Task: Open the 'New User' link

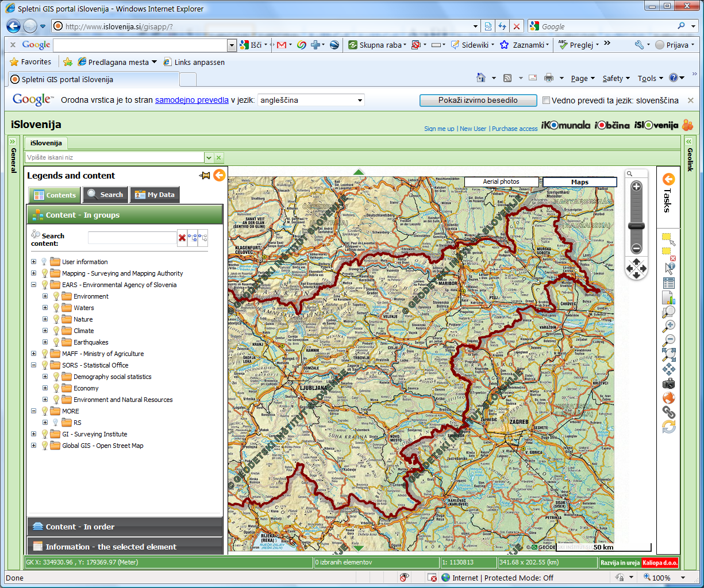Action: [x=473, y=129]
